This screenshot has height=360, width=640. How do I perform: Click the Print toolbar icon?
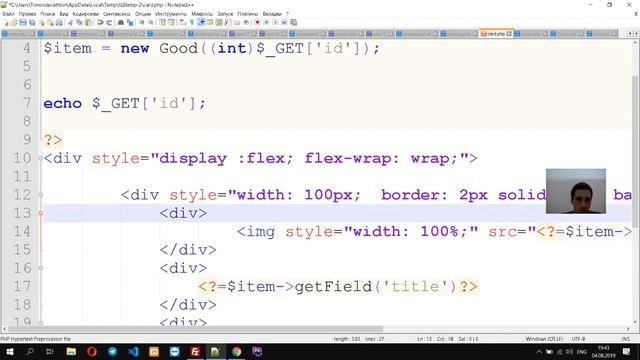click(x=59, y=23)
